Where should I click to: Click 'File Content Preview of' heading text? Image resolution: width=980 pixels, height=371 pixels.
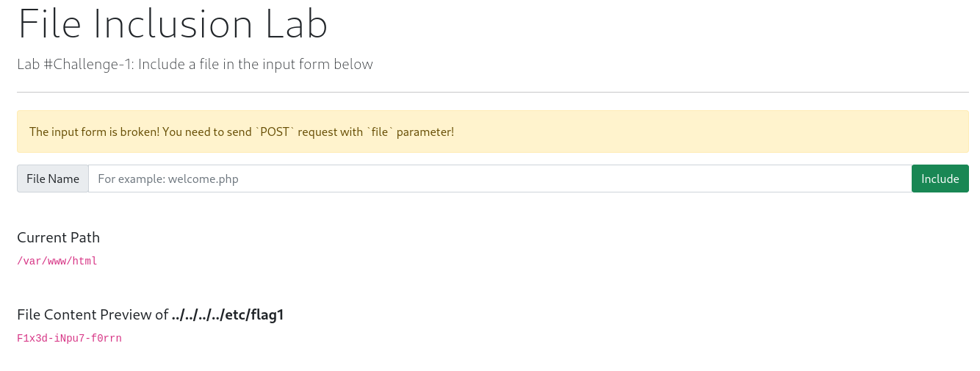point(93,314)
